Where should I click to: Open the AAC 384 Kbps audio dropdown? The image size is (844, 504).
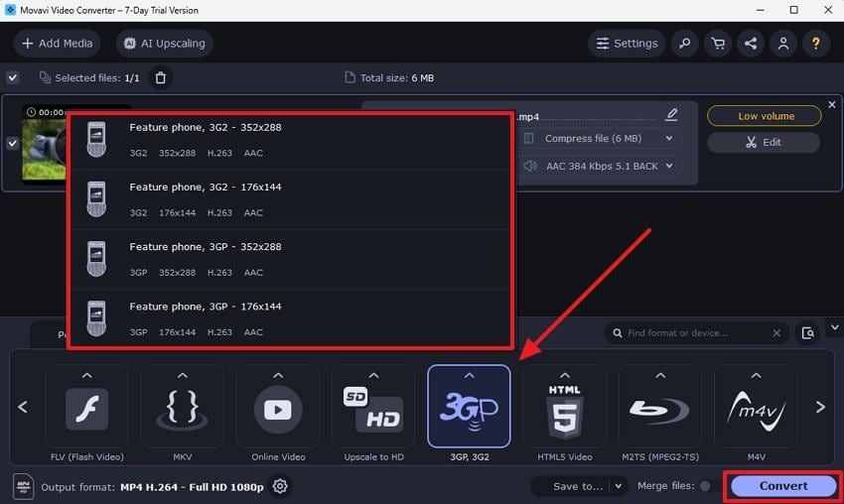coord(600,167)
